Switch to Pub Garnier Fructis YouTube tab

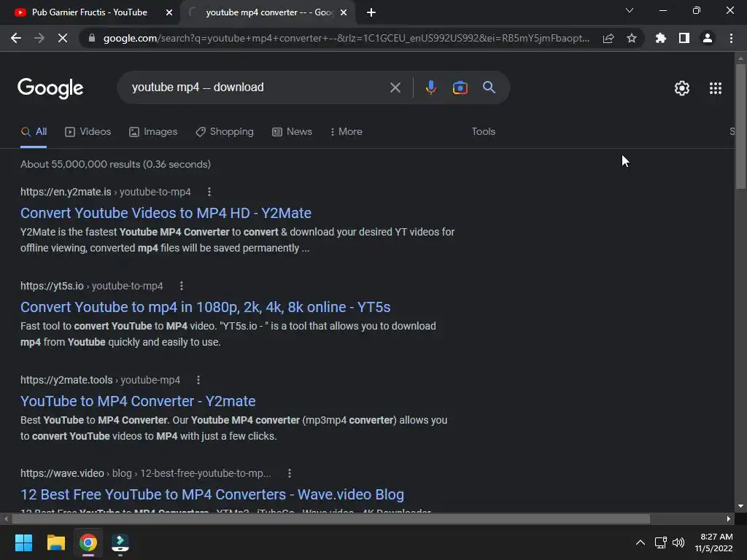[89, 12]
